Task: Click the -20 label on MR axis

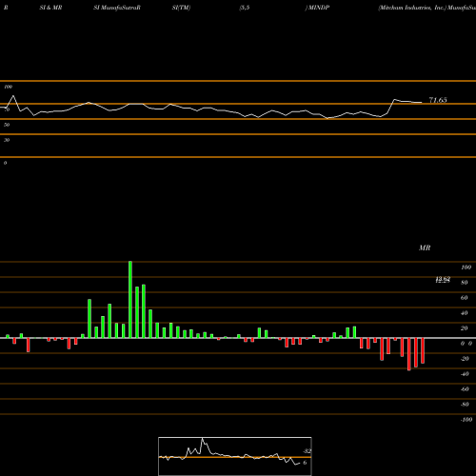Action: 465,359
